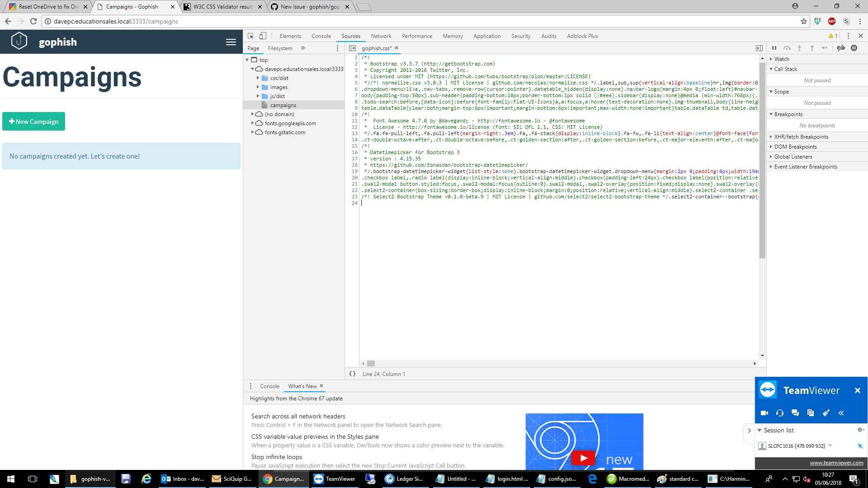Click the step over next function call icon
This screenshot has height=488, width=868.
pyautogui.click(x=787, y=48)
